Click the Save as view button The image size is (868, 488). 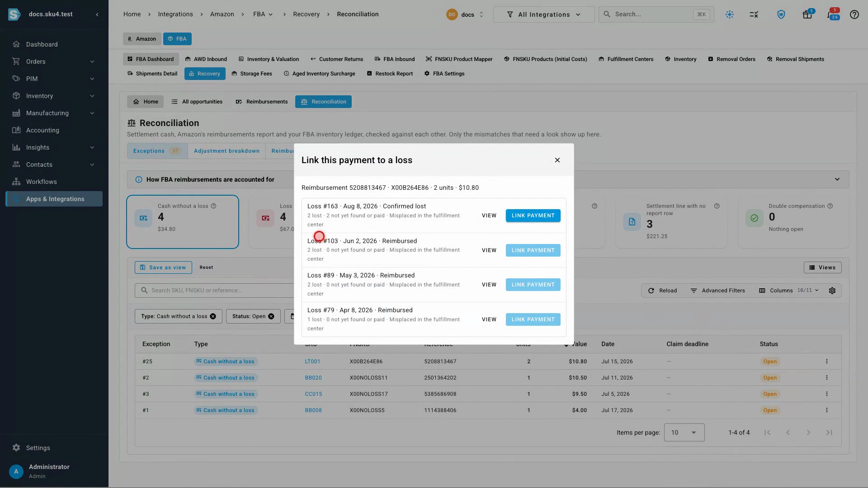pyautogui.click(x=163, y=267)
